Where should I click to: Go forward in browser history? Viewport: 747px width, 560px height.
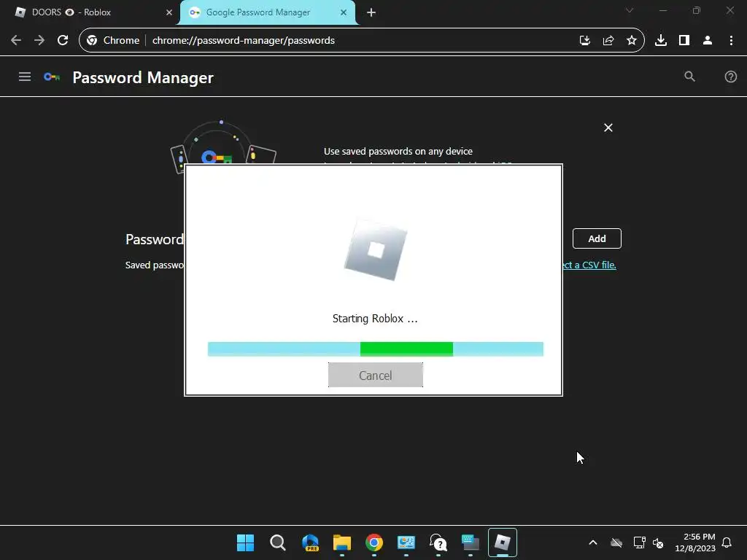[x=39, y=41]
